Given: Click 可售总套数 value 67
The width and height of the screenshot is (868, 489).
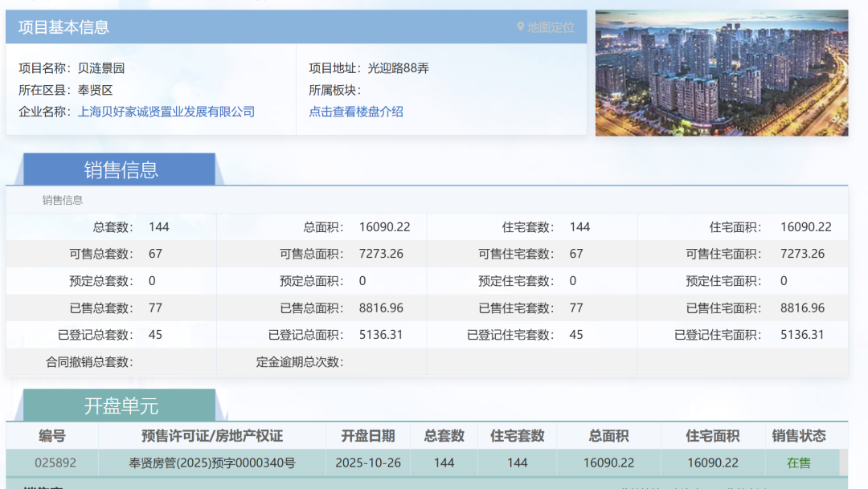Looking at the screenshot, I should pyautogui.click(x=158, y=254).
